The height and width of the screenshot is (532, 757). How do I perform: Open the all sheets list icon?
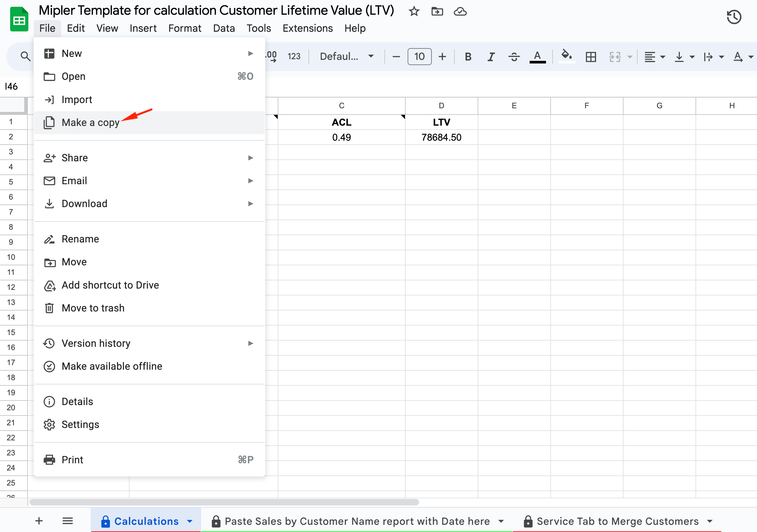click(x=68, y=521)
